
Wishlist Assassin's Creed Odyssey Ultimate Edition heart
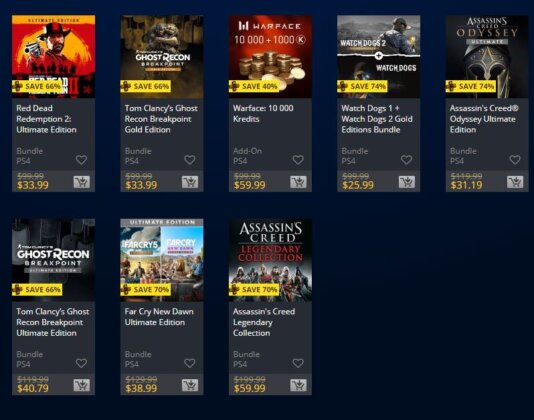click(515, 160)
